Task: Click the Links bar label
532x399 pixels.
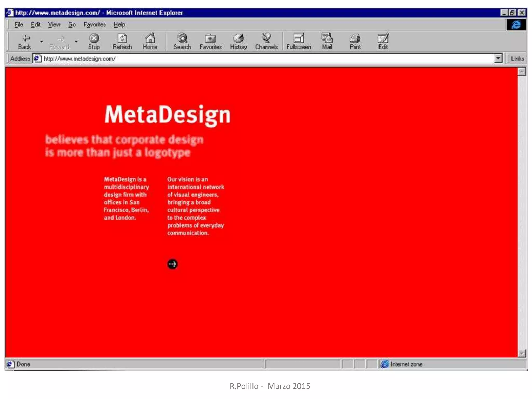Action: click(517, 59)
